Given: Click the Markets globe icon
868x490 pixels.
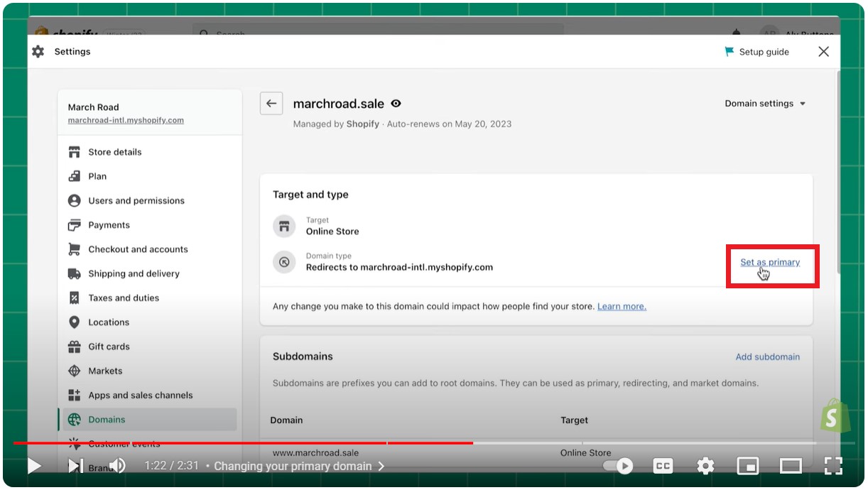Looking at the screenshot, I should point(74,371).
